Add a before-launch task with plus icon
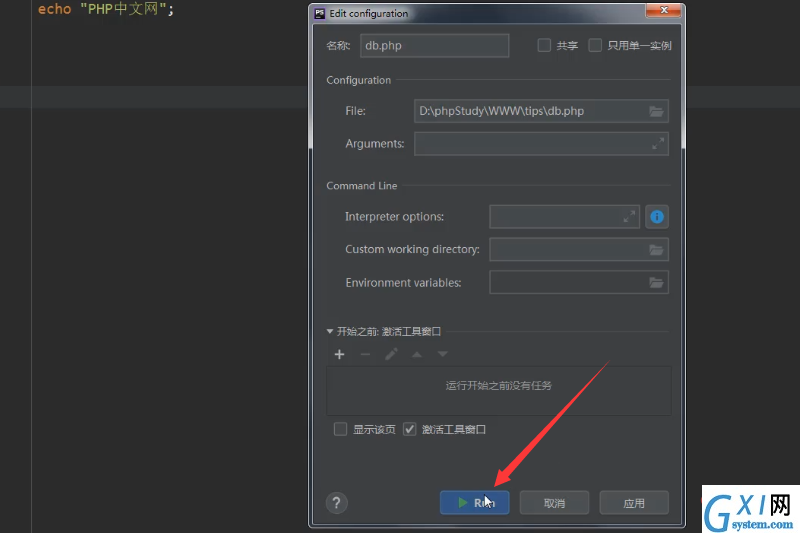Image resolution: width=800 pixels, height=533 pixels. [339, 354]
